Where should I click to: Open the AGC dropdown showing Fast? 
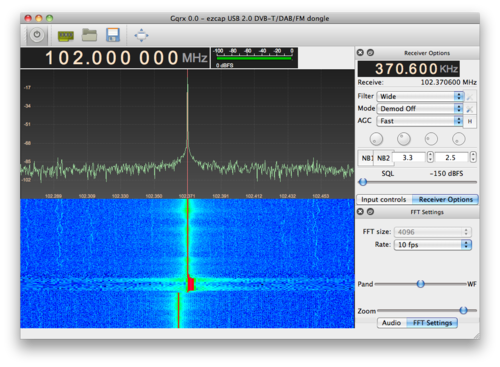(420, 121)
